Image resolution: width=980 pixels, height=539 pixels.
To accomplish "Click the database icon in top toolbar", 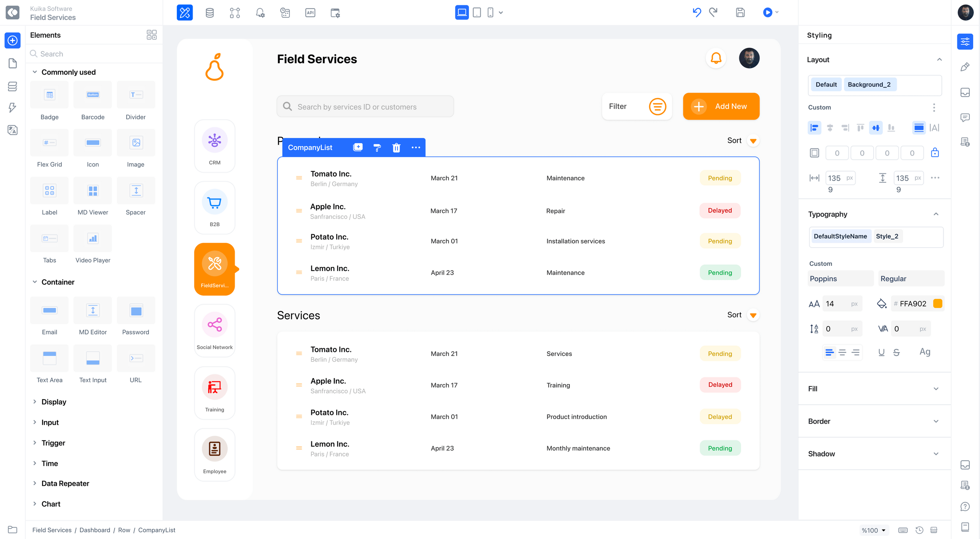I will coord(209,12).
